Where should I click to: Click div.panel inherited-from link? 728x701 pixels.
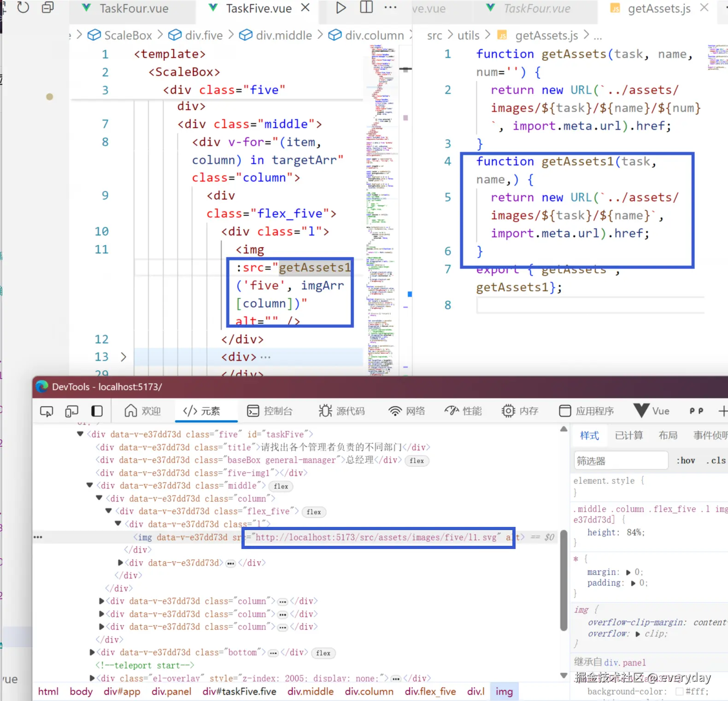coord(625,663)
